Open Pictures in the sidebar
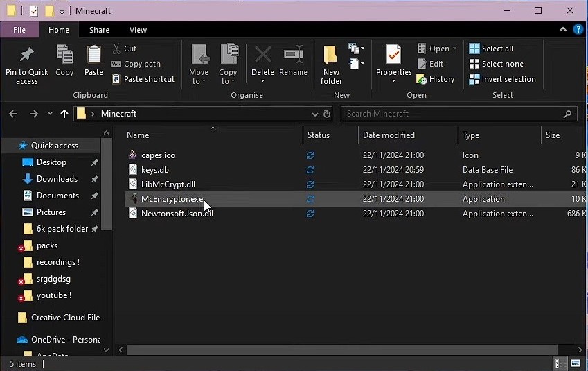This screenshot has height=371, width=588. point(51,212)
